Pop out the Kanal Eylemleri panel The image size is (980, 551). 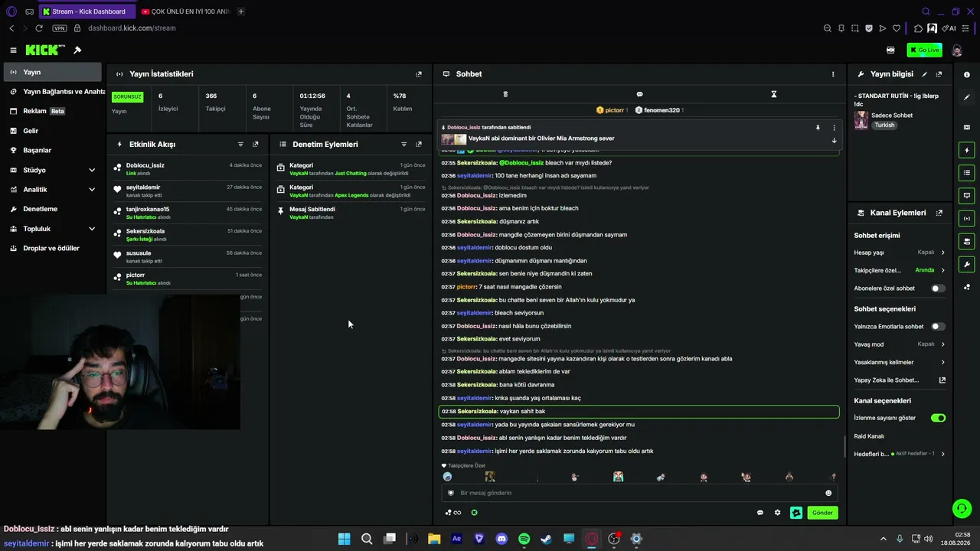pyautogui.click(x=939, y=213)
